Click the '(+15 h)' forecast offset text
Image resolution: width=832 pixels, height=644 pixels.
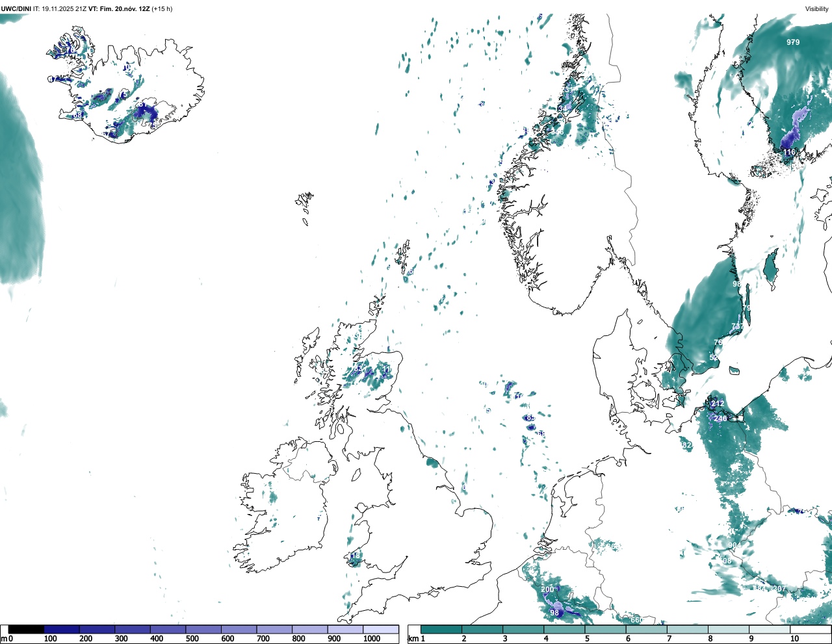(162, 9)
